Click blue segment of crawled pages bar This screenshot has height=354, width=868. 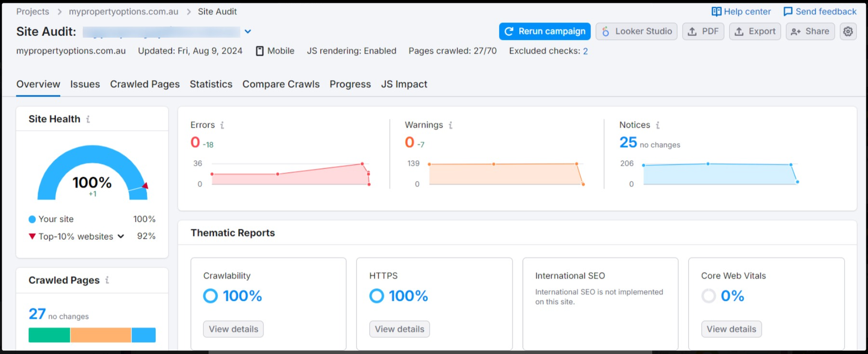point(144,335)
